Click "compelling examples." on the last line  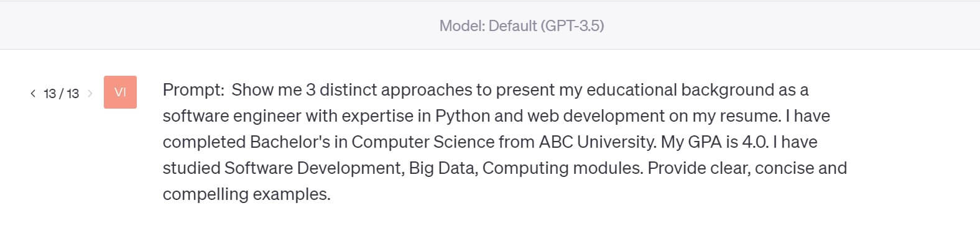tap(247, 194)
